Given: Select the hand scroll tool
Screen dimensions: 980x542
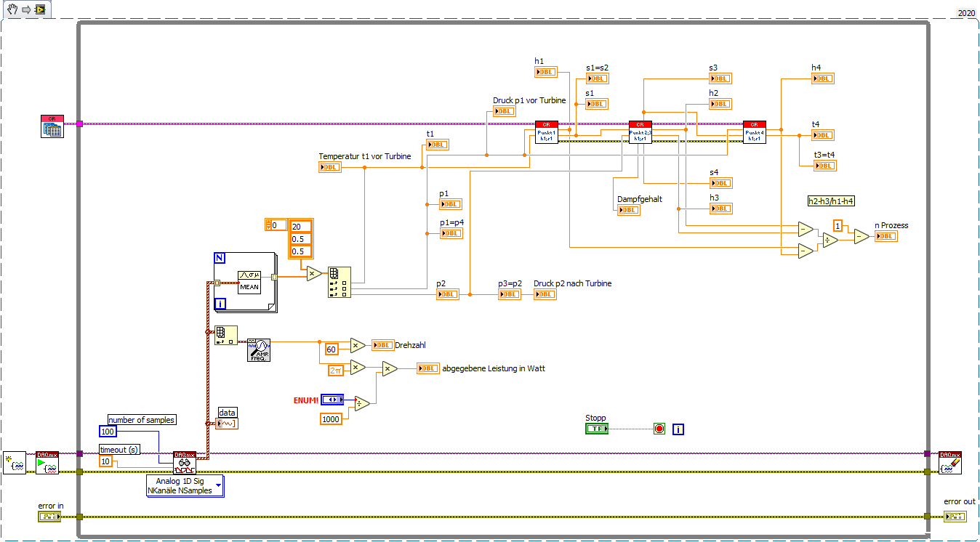Looking at the screenshot, I should (12, 9).
